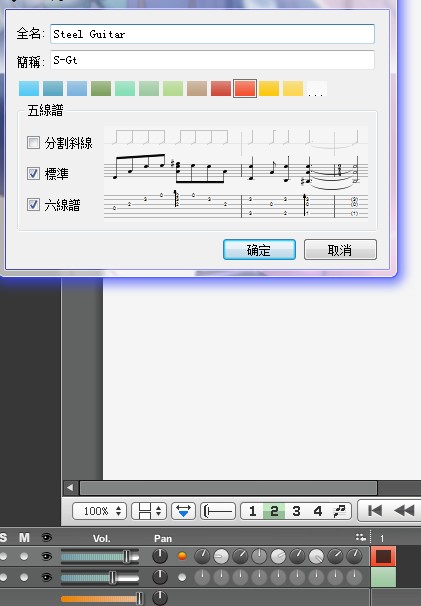This screenshot has width=421, height=606.
Task: Click the M mute column header
Action: [24, 538]
